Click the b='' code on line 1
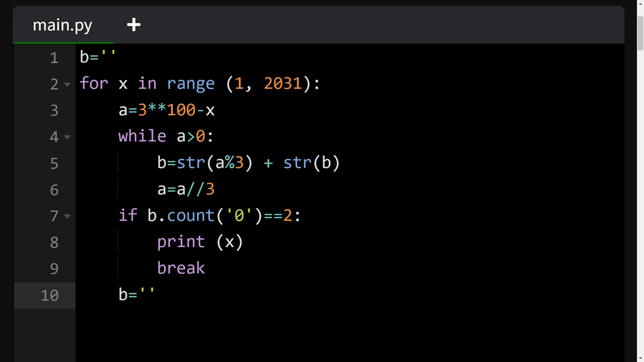Viewport: 644px width, 362px height. click(98, 57)
